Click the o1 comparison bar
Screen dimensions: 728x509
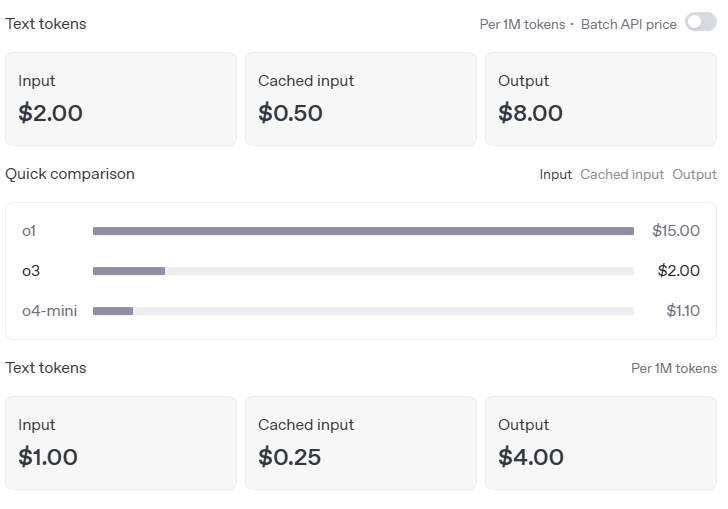[363, 231]
